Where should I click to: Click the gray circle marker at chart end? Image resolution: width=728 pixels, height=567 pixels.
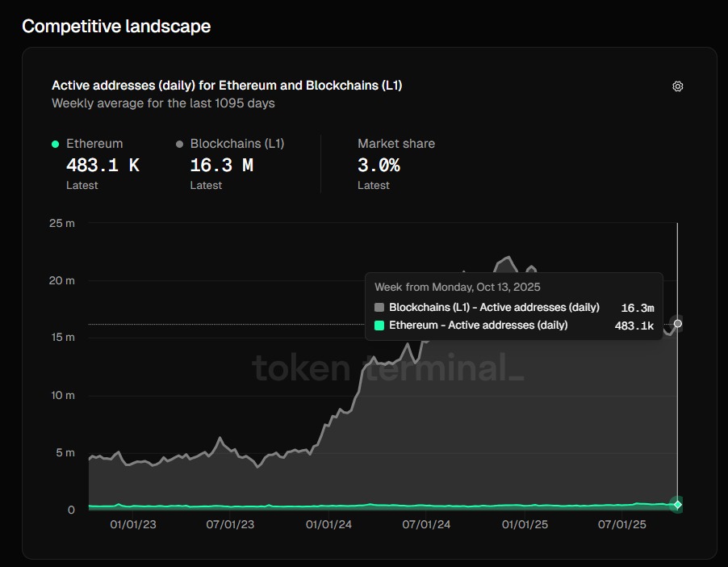tap(678, 324)
